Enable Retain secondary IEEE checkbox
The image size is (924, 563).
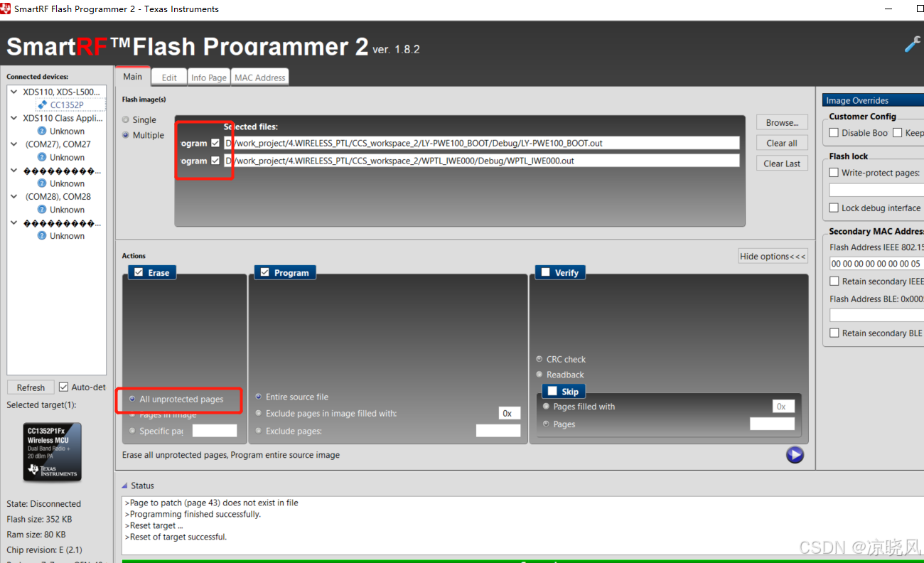tap(834, 281)
